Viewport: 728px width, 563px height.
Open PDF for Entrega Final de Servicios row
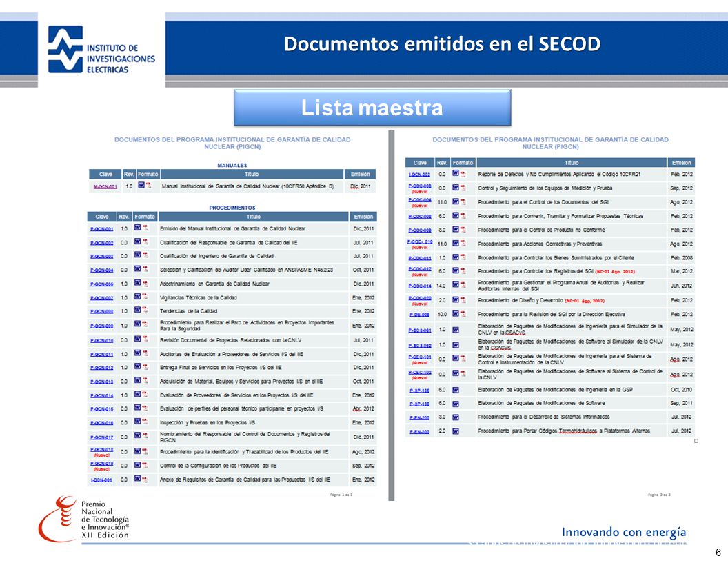click(145, 367)
